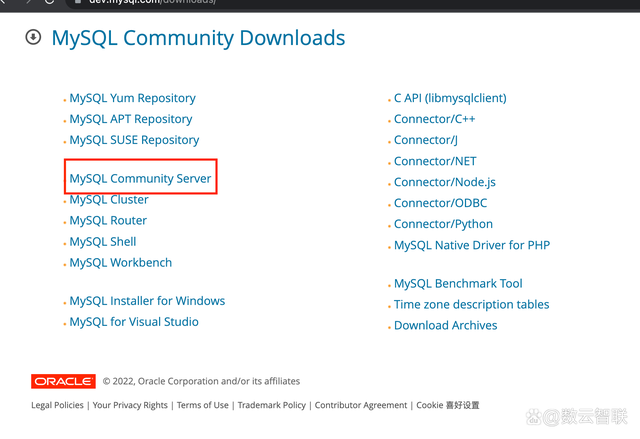Open MySQL APT Repository

(x=131, y=119)
